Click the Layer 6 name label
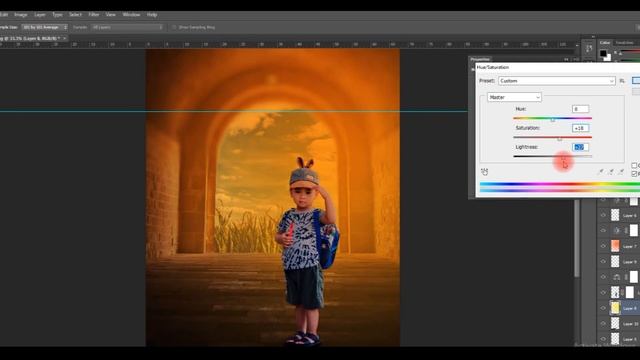The height and width of the screenshot is (360, 640). (629, 216)
